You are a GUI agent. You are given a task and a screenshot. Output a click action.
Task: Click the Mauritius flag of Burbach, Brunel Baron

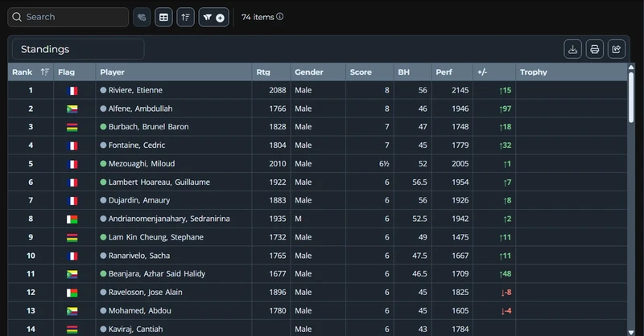(x=72, y=127)
